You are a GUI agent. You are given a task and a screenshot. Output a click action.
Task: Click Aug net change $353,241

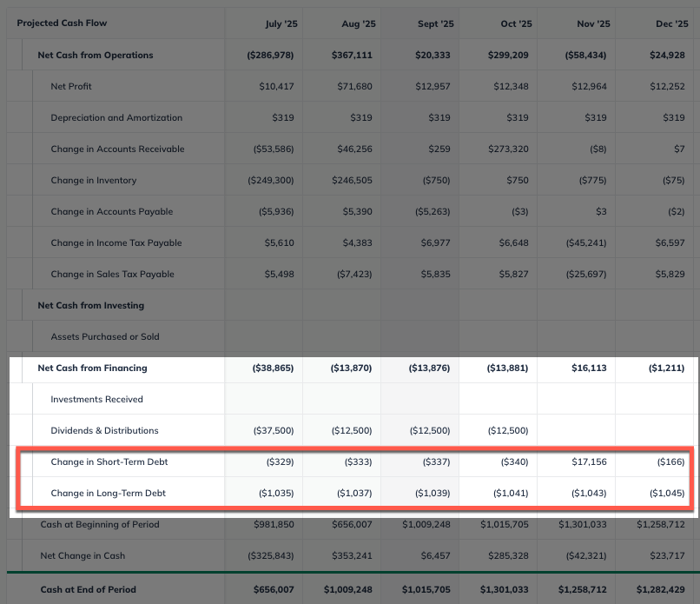[x=352, y=555]
